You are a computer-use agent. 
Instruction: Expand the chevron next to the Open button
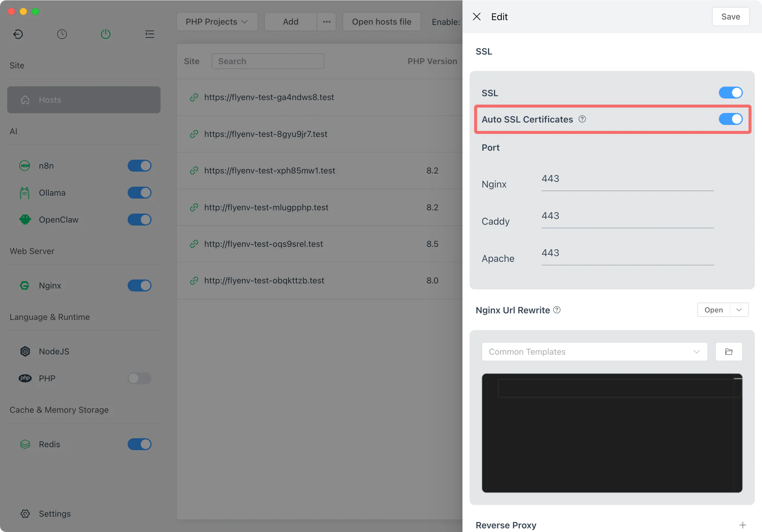click(x=739, y=310)
